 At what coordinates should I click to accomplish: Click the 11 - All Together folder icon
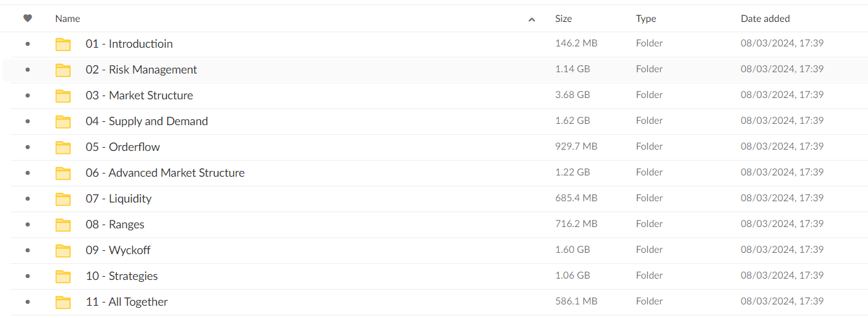[63, 302]
